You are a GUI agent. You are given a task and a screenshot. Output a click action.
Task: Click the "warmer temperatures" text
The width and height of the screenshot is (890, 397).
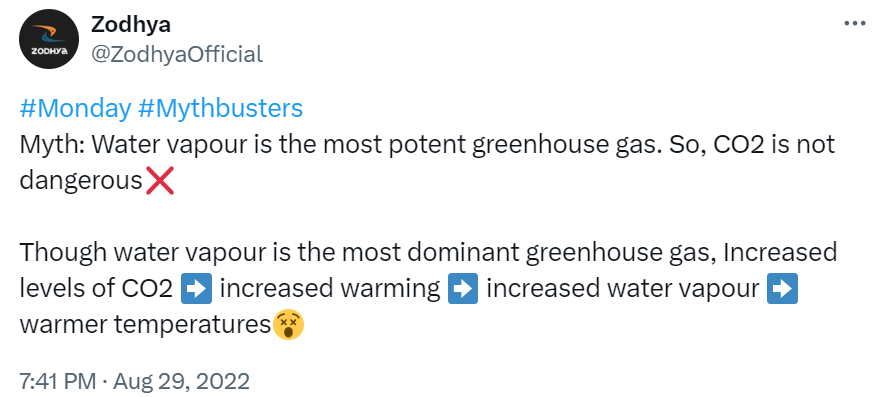click(x=145, y=325)
